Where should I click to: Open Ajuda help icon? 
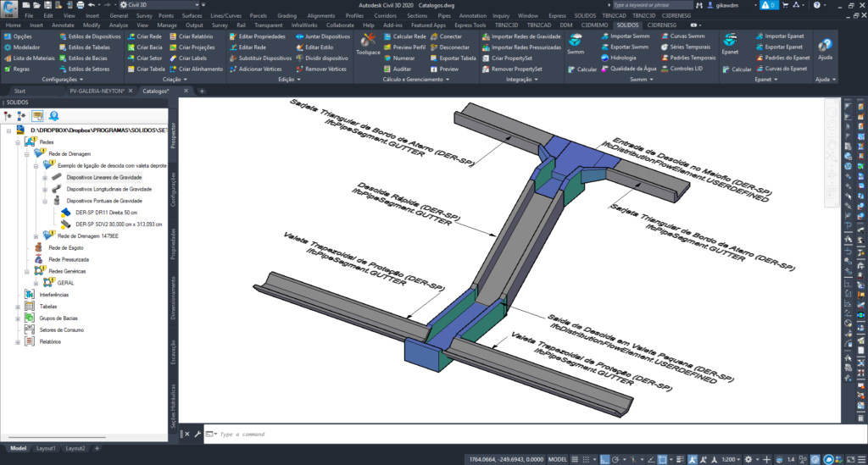coord(825,48)
